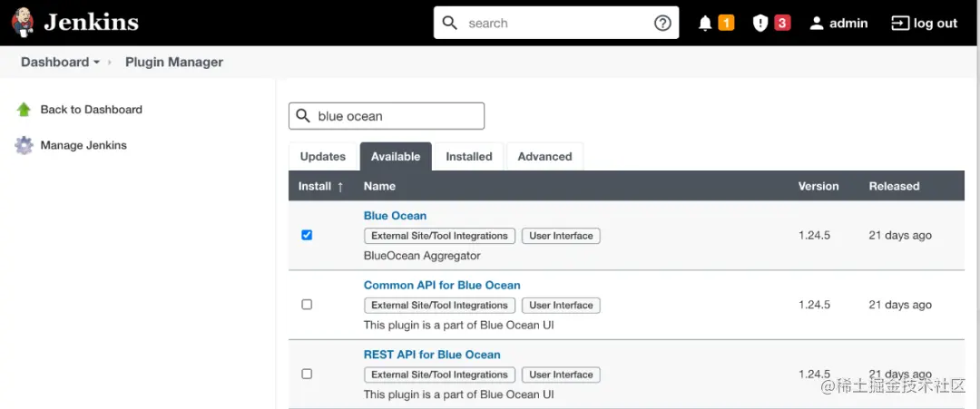Click version 1.24.5 in Blue Ocean row

coord(814,236)
